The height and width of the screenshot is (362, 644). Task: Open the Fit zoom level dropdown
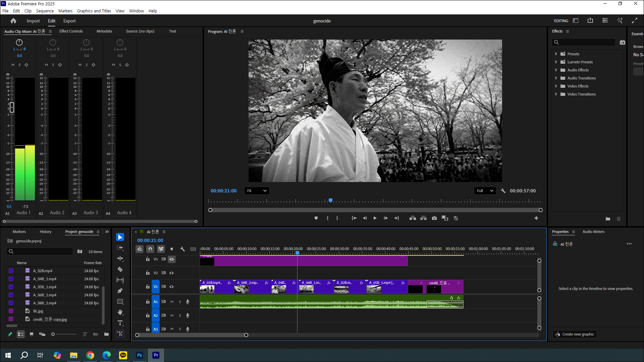point(257,191)
